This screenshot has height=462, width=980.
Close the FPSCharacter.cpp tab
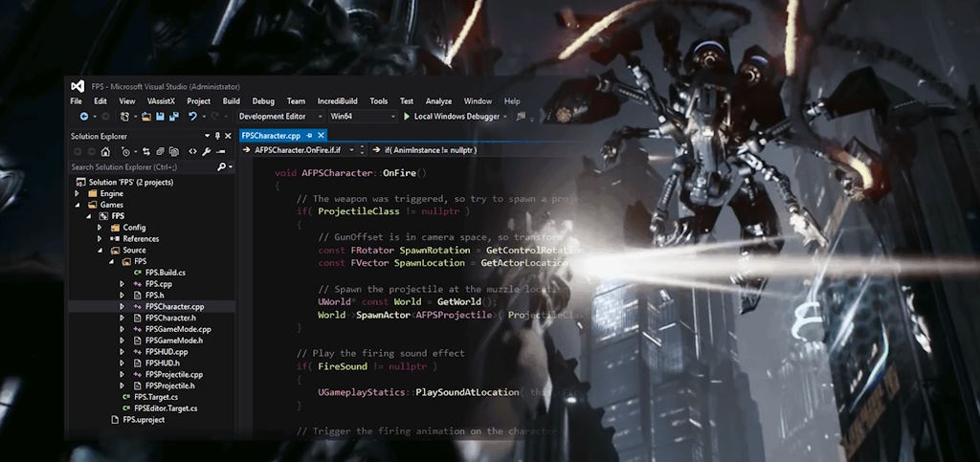pyautogui.click(x=321, y=136)
